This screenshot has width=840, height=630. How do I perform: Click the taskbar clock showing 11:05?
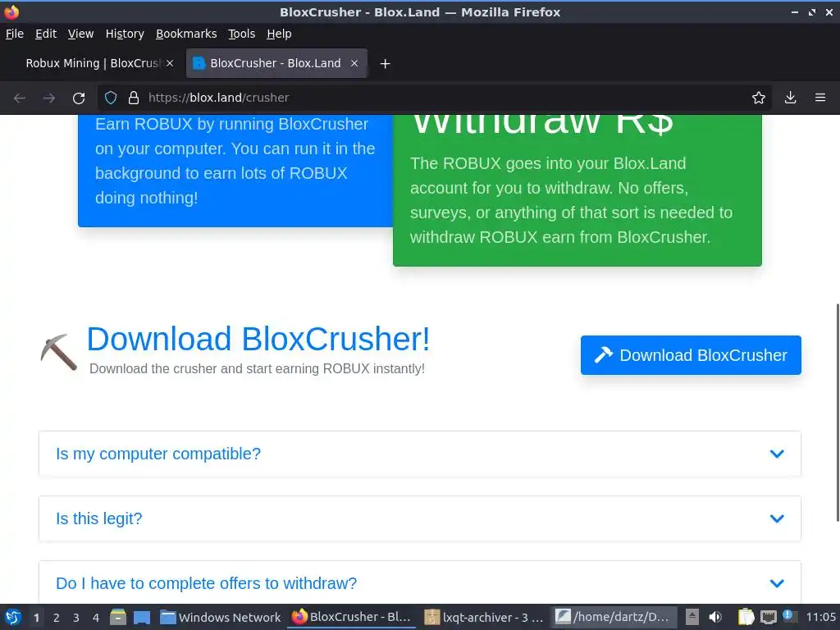click(820, 617)
